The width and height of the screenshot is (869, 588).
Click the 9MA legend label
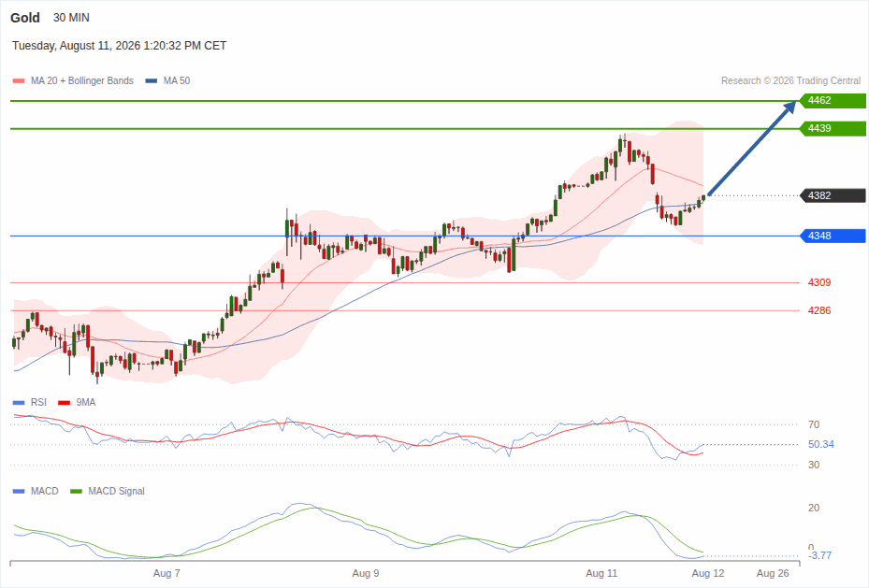click(x=86, y=403)
